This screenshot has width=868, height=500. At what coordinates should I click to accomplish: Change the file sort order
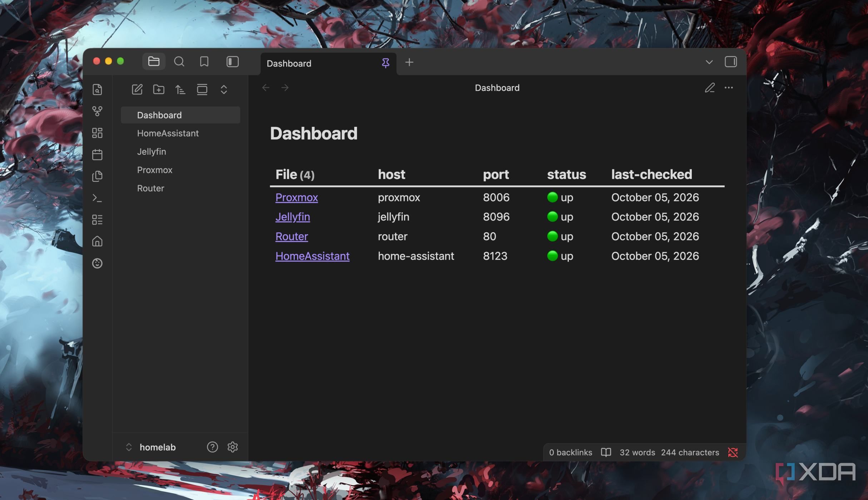(180, 89)
